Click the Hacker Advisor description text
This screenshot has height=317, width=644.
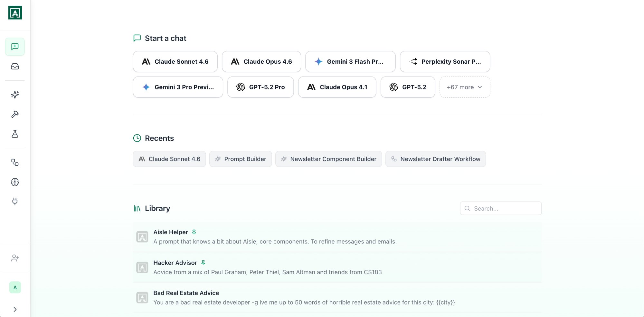pyautogui.click(x=268, y=272)
